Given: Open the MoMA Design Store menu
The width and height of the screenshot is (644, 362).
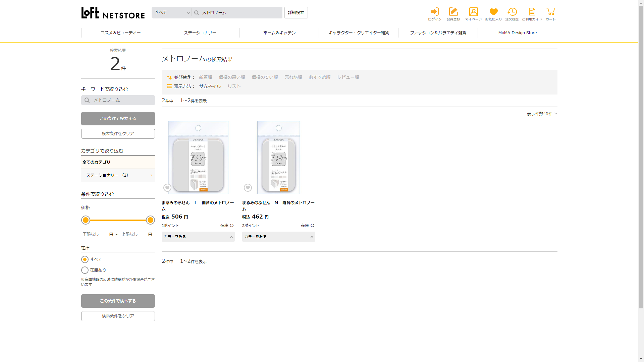Looking at the screenshot, I should (x=517, y=33).
